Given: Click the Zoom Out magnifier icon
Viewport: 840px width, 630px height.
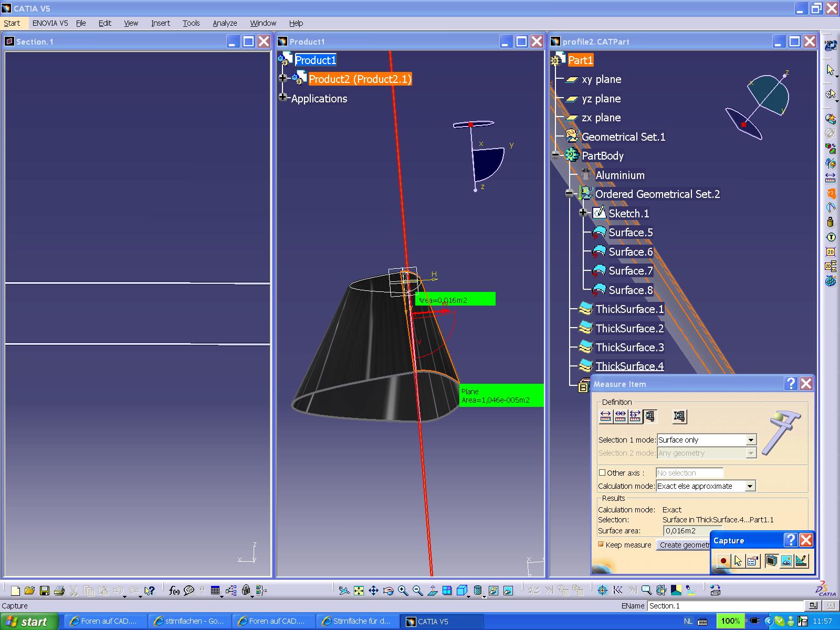Looking at the screenshot, I should point(417,591).
